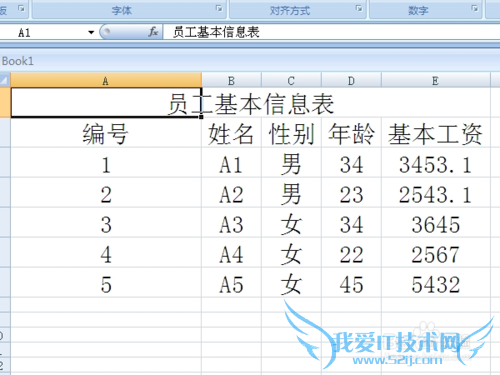
Task: Click 编号 cell with value 1
Action: coord(106,163)
